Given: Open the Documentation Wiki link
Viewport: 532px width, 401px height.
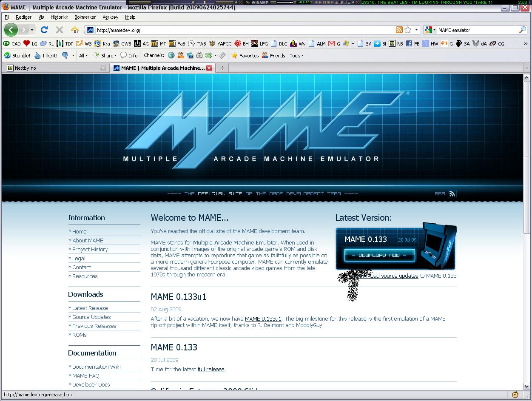Looking at the screenshot, I should (x=97, y=367).
